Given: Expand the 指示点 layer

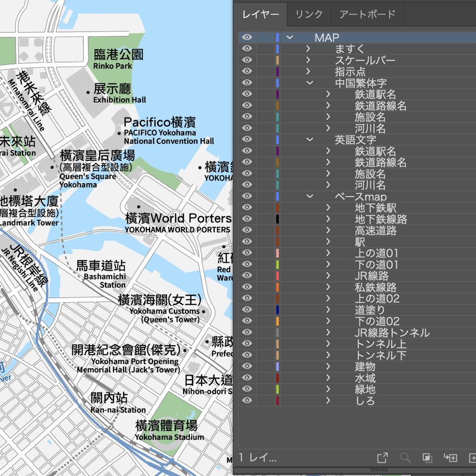Looking at the screenshot, I should (x=308, y=71).
